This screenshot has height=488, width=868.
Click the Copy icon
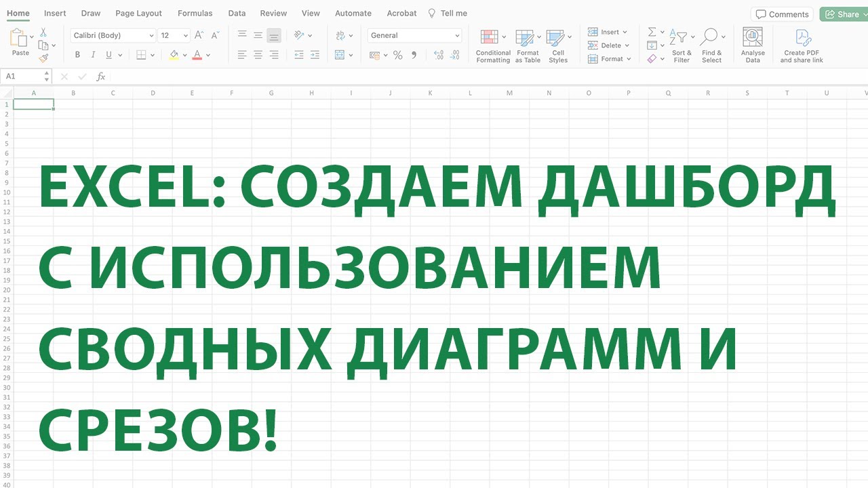[x=43, y=45]
